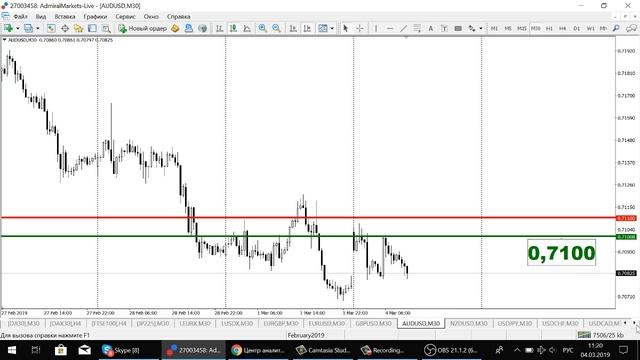Open the Графики menu
Screen dimensions: 640x360
95,17
